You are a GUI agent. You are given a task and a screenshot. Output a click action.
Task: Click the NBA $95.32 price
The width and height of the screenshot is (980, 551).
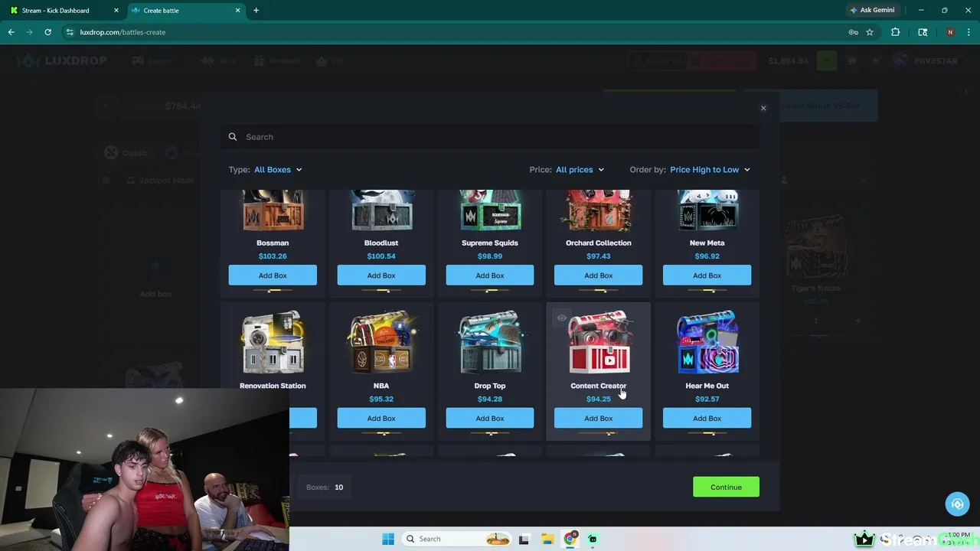pos(381,399)
